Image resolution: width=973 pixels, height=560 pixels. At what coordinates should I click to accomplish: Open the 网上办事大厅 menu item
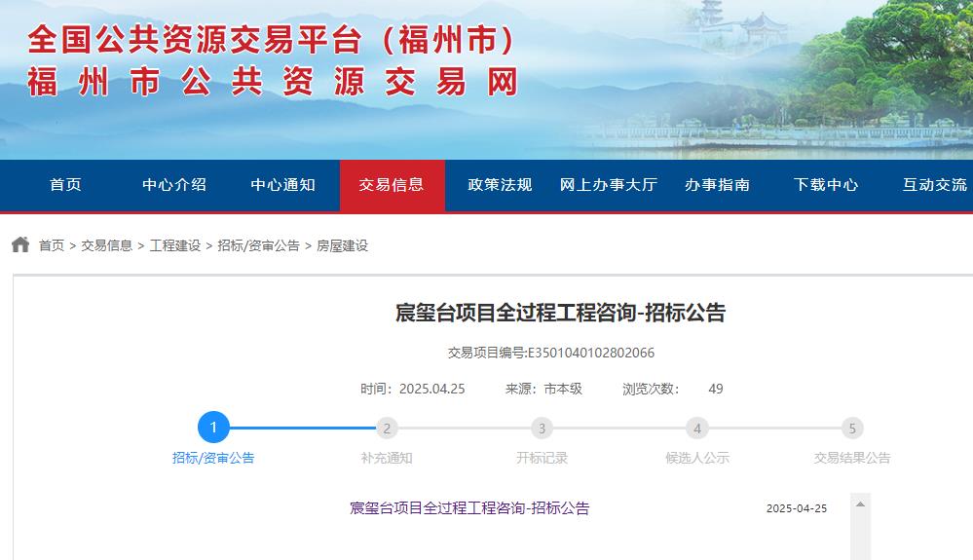click(x=609, y=185)
